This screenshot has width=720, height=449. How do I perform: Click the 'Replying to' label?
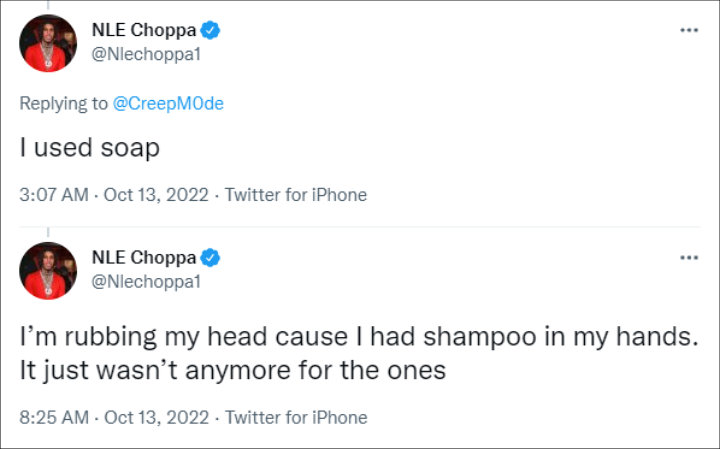click(61, 105)
